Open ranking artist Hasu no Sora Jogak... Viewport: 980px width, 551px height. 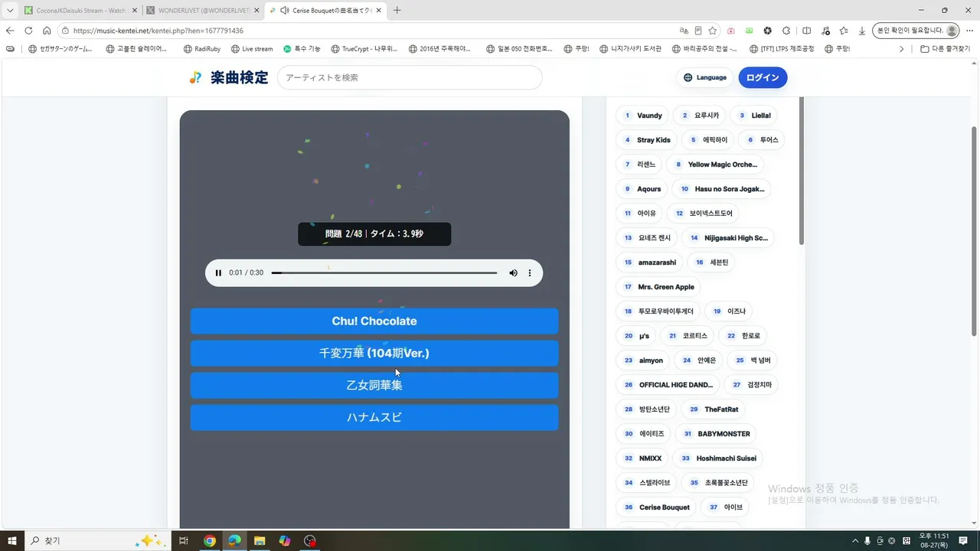722,189
